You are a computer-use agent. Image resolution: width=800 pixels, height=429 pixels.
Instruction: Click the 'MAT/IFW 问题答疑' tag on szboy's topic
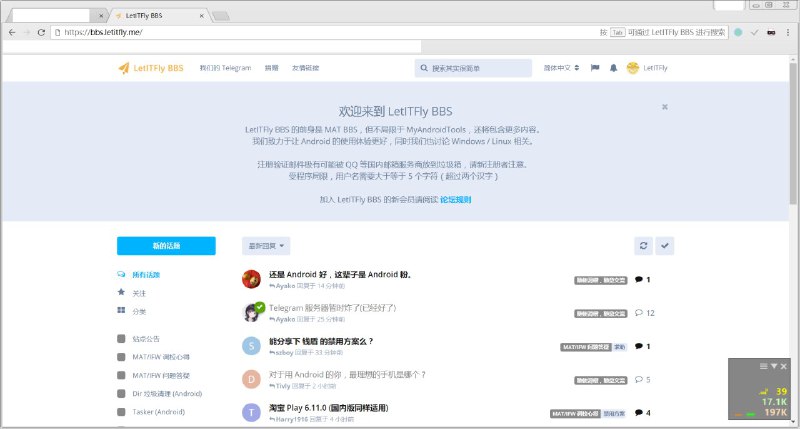586,347
